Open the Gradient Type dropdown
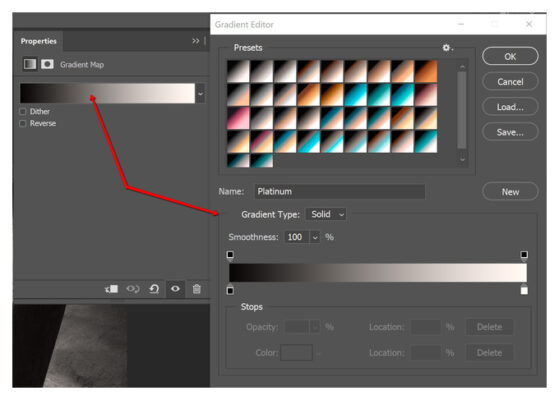The height and width of the screenshot is (400, 559). tap(326, 214)
